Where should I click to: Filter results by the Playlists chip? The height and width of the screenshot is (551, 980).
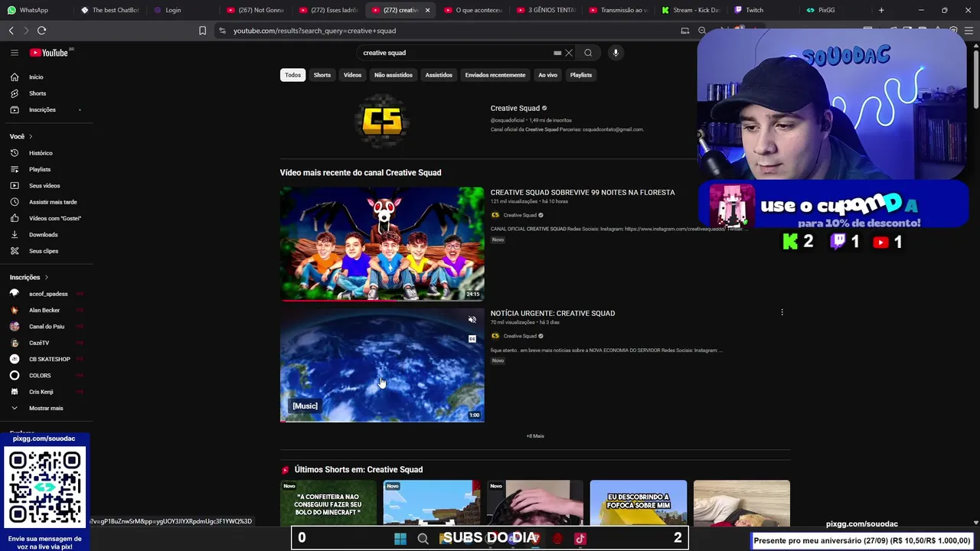[581, 75]
